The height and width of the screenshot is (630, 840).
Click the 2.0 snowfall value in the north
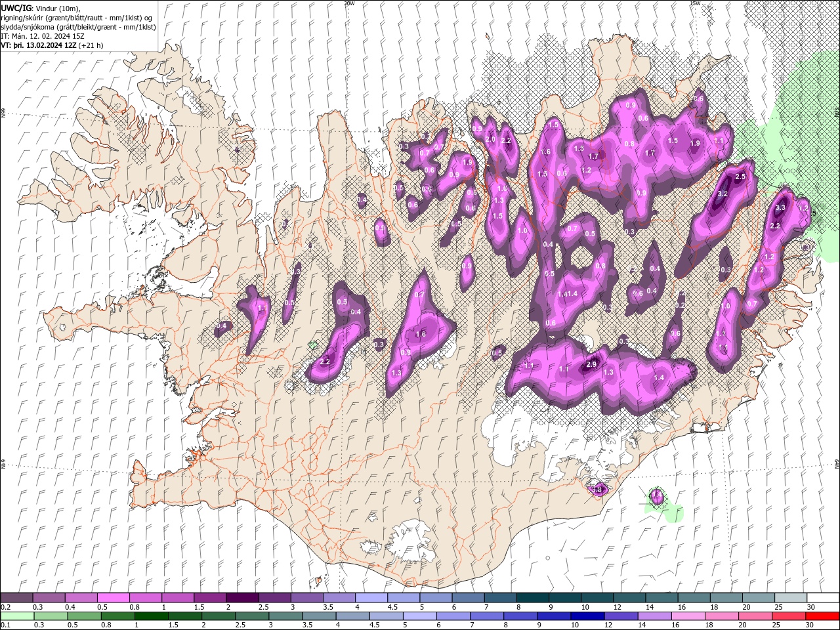point(490,139)
